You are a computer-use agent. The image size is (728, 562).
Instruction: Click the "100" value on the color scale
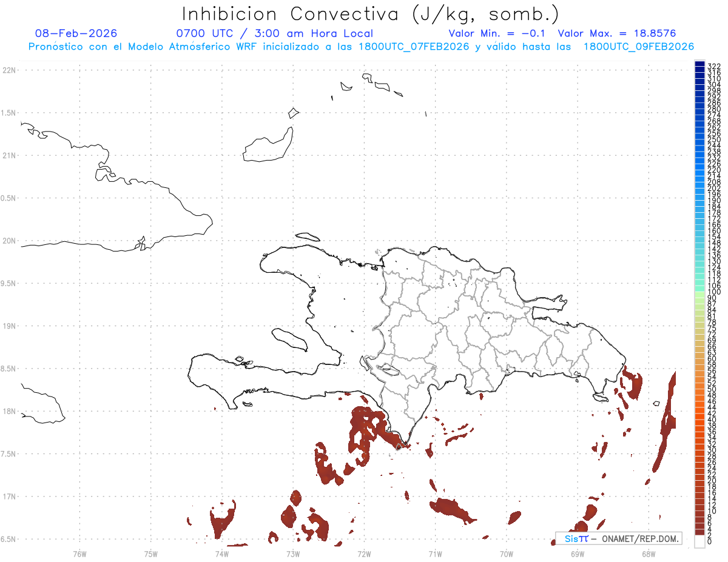[x=713, y=292]
